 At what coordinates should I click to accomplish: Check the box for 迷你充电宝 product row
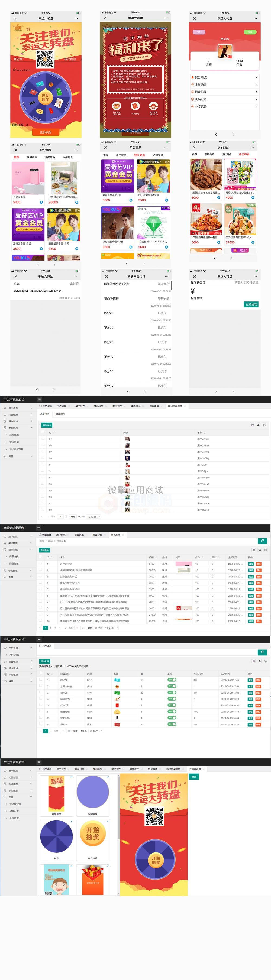point(41,564)
